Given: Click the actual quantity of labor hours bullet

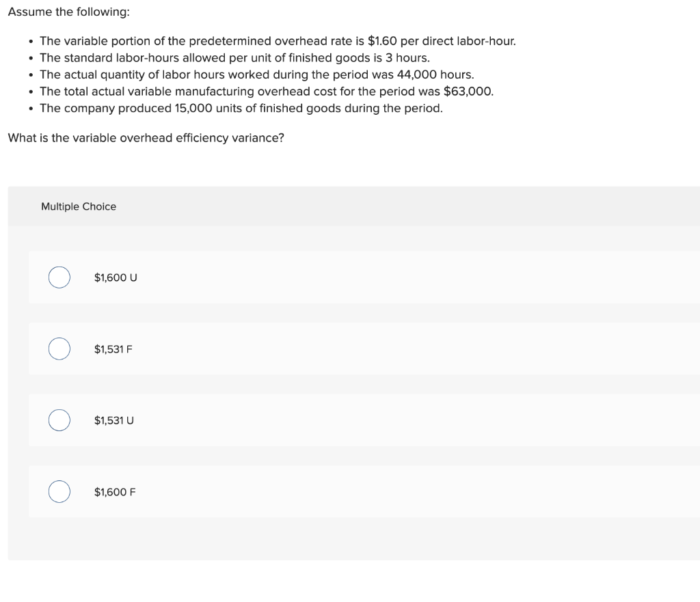Looking at the screenshot, I should 257,74.
